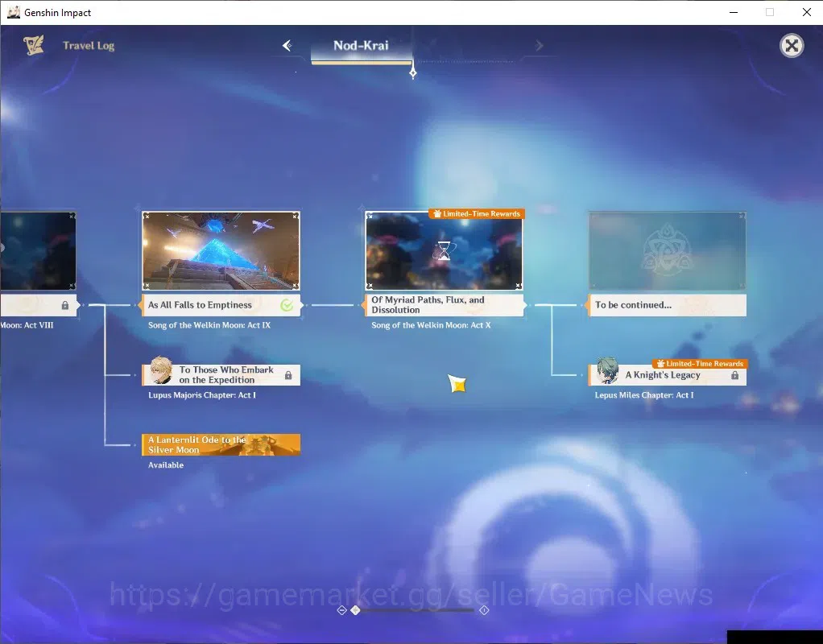Click Lupus Majoris Chapter: Act I text
This screenshot has width=823, height=644.
[x=202, y=394]
